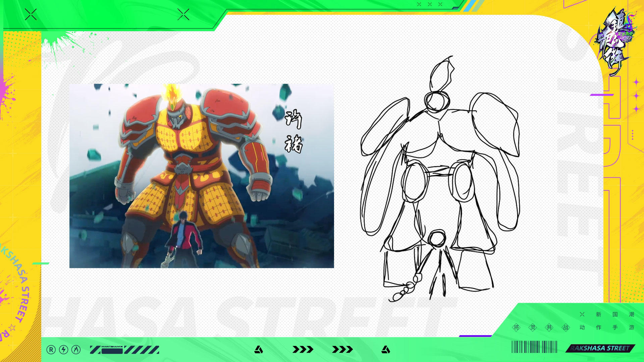Image resolution: width=644 pixels, height=362 pixels.
Task: Click the small X beside 新国潮
Action: coord(582,314)
